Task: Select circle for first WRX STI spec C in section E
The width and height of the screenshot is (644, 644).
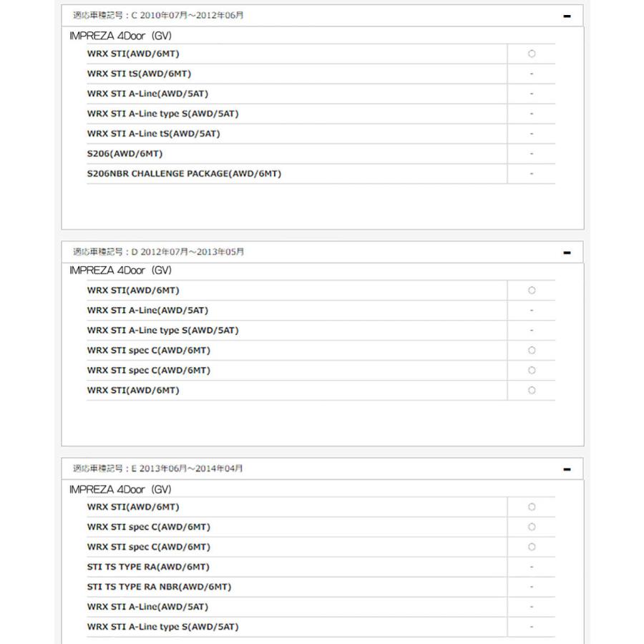Action: point(532,527)
